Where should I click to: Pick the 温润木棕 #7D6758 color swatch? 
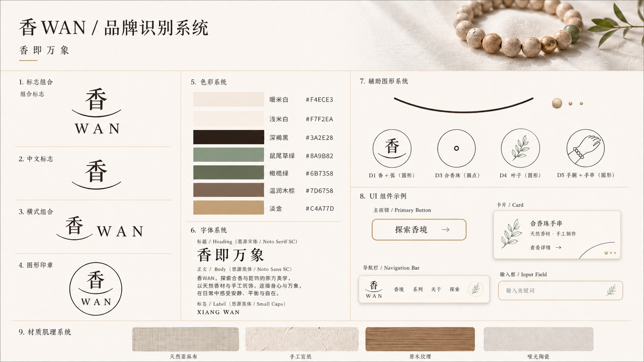pyautogui.click(x=228, y=190)
